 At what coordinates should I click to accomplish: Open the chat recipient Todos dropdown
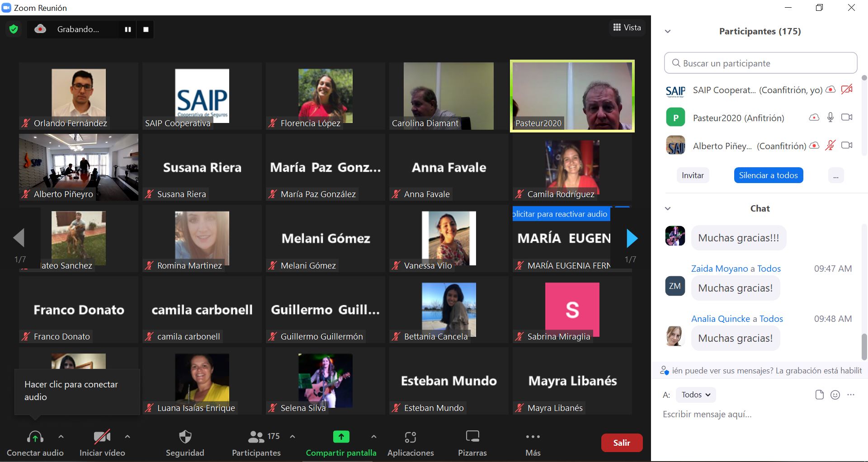point(696,395)
